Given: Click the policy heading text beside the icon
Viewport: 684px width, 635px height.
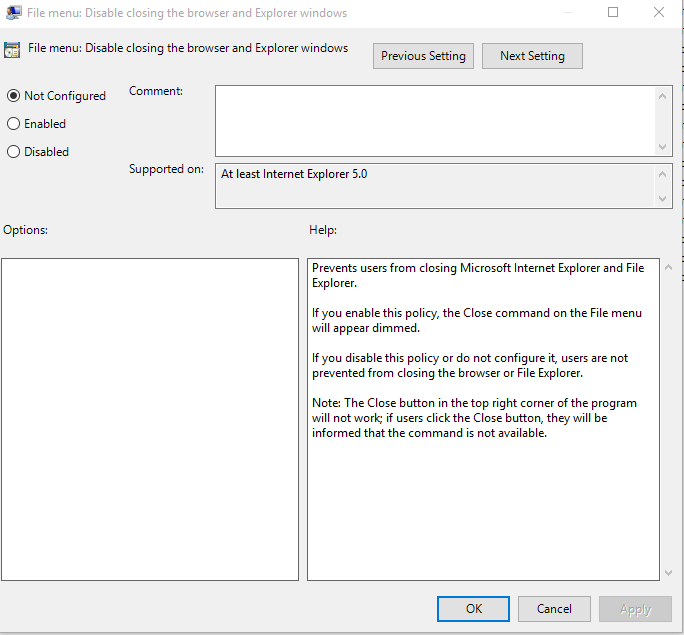Looking at the screenshot, I should tap(188, 48).
